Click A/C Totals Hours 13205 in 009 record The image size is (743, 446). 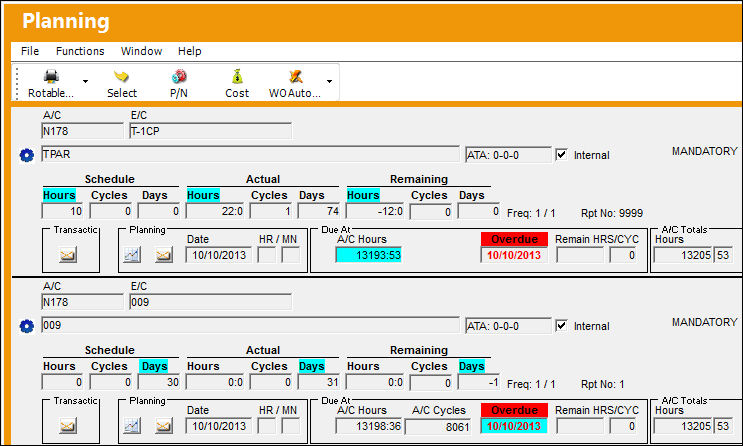pos(683,427)
